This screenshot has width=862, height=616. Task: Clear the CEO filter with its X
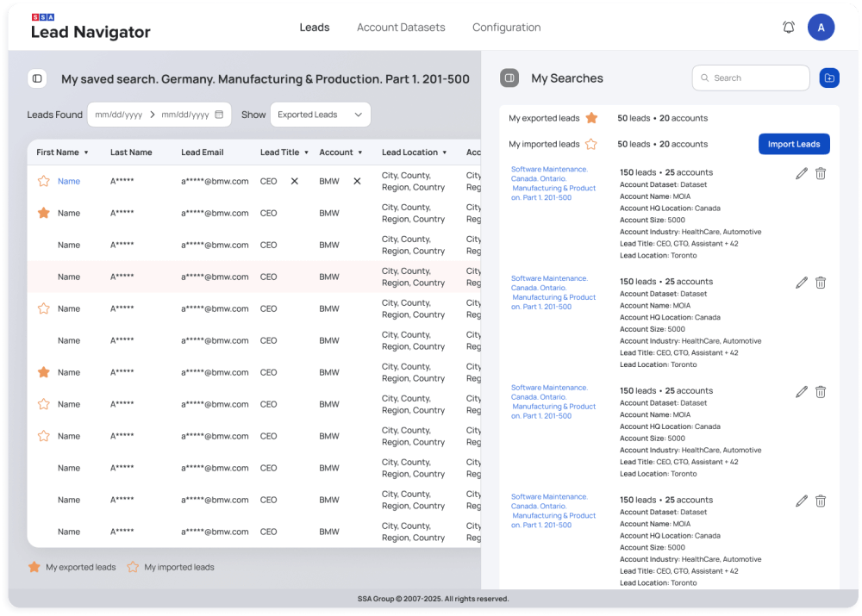pos(295,181)
